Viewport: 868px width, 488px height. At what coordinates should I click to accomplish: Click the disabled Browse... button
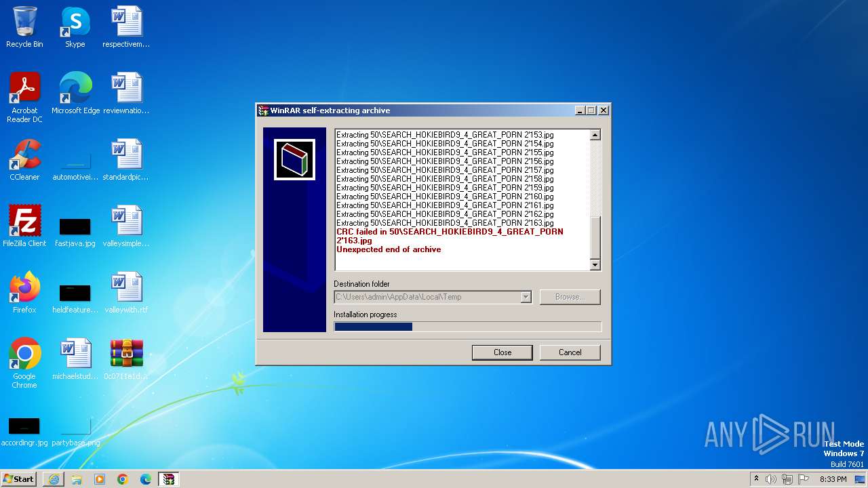[x=570, y=297]
